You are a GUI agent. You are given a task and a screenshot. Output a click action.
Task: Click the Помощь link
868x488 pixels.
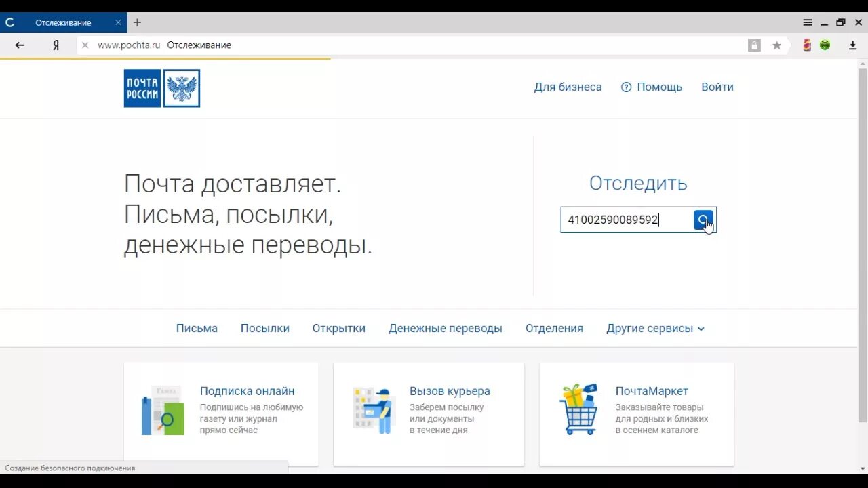pyautogui.click(x=659, y=87)
